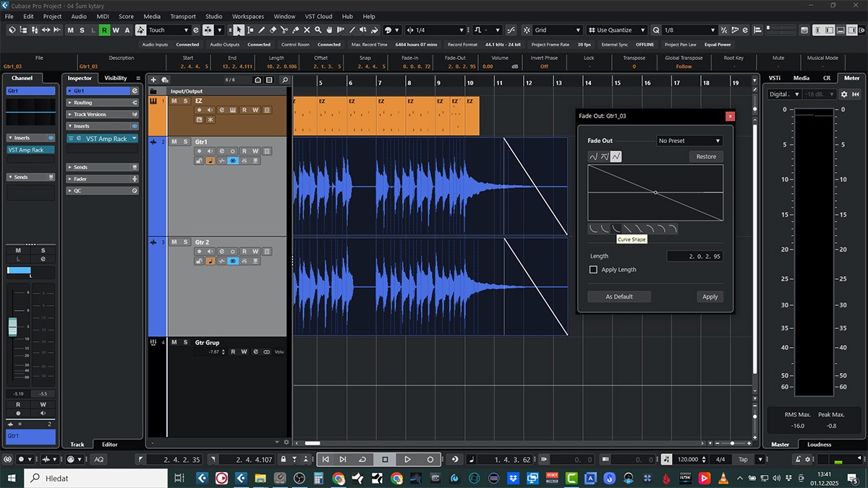
Task: Open the No Preset fade dropdown
Action: click(689, 141)
